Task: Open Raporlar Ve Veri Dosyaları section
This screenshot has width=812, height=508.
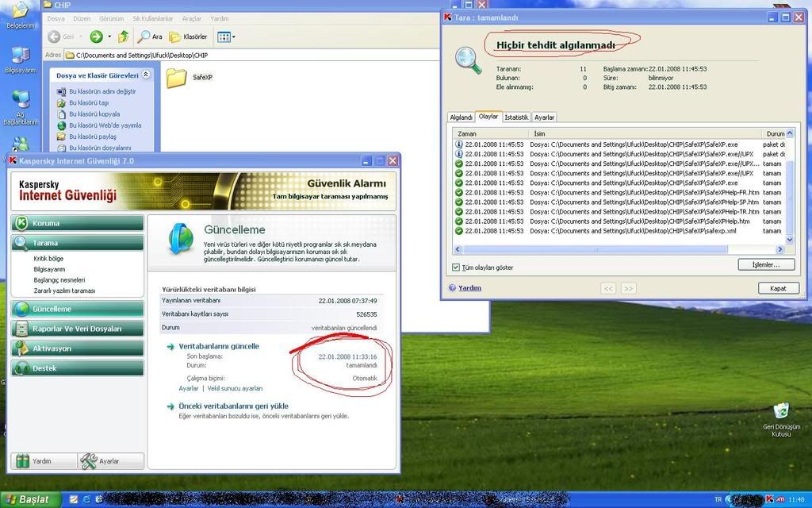Action: coord(78,328)
